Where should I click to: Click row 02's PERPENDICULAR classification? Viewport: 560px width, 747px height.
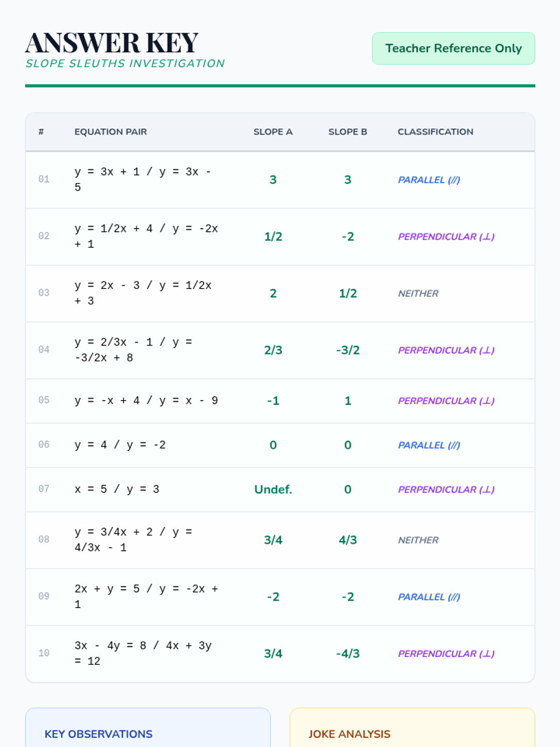click(446, 237)
